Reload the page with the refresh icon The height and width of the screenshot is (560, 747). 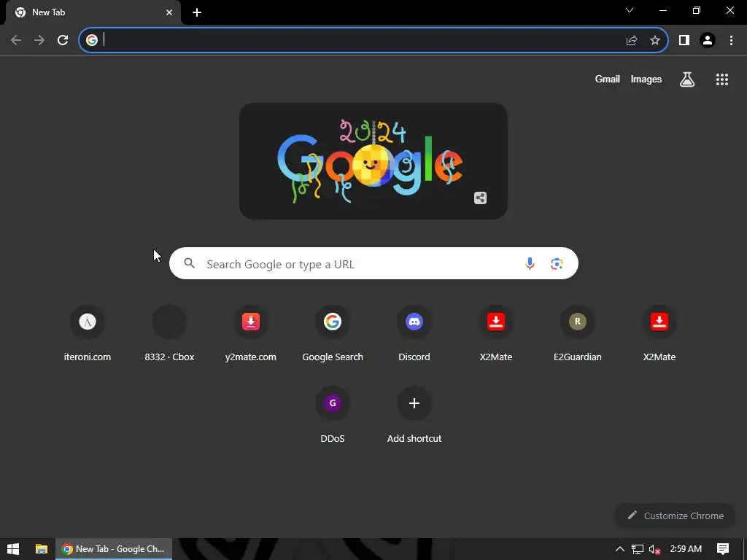(x=63, y=40)
